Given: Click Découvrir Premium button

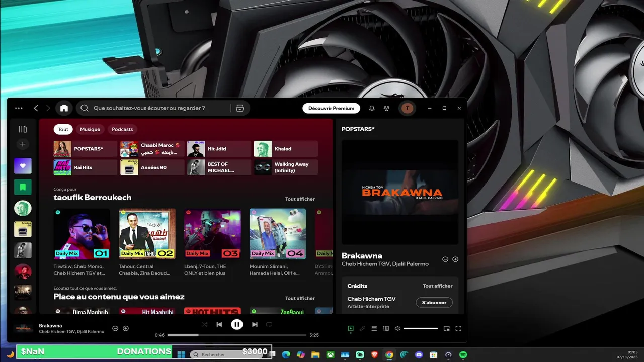Looking at the screenshot, I should click(332, 108).
